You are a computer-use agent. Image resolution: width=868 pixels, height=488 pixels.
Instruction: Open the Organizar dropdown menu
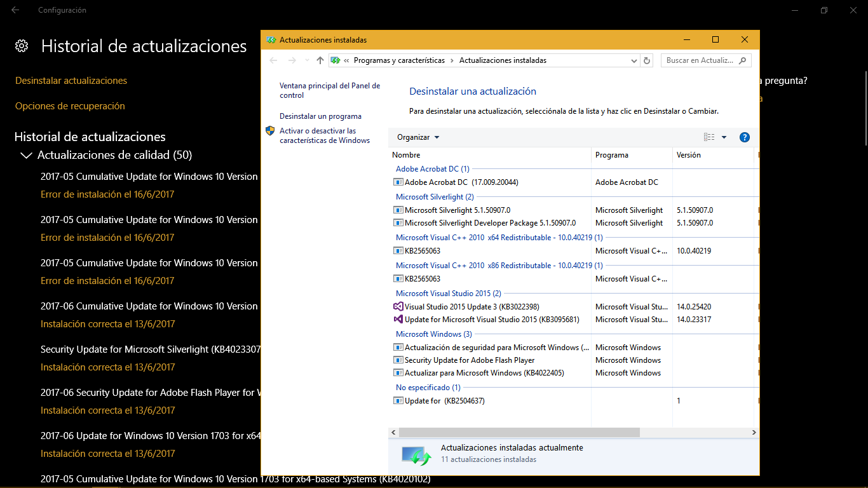[x=418, y=137]
